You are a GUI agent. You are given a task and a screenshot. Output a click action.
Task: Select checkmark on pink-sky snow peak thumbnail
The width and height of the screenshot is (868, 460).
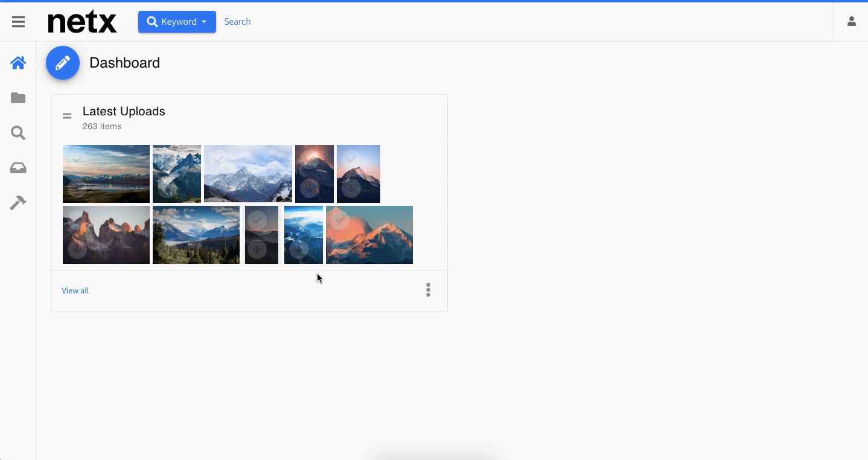pyautogui.click(x=351, y=159)
